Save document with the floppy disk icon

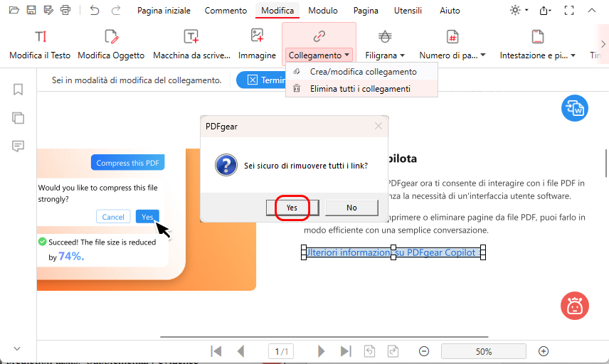(x=31, y=11)
